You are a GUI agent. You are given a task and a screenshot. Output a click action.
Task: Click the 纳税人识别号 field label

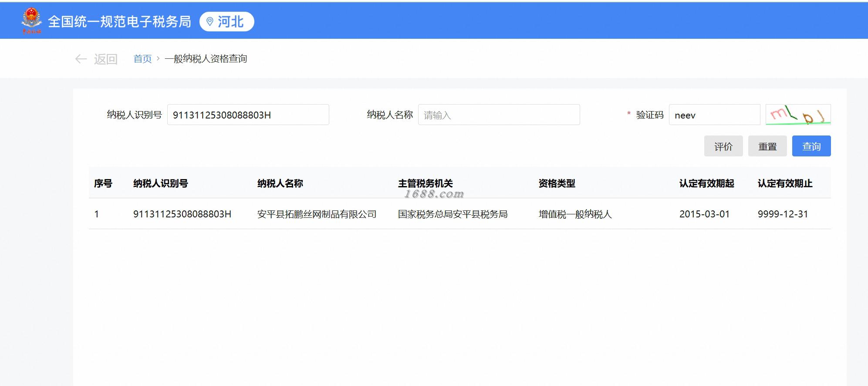point(135,115)
